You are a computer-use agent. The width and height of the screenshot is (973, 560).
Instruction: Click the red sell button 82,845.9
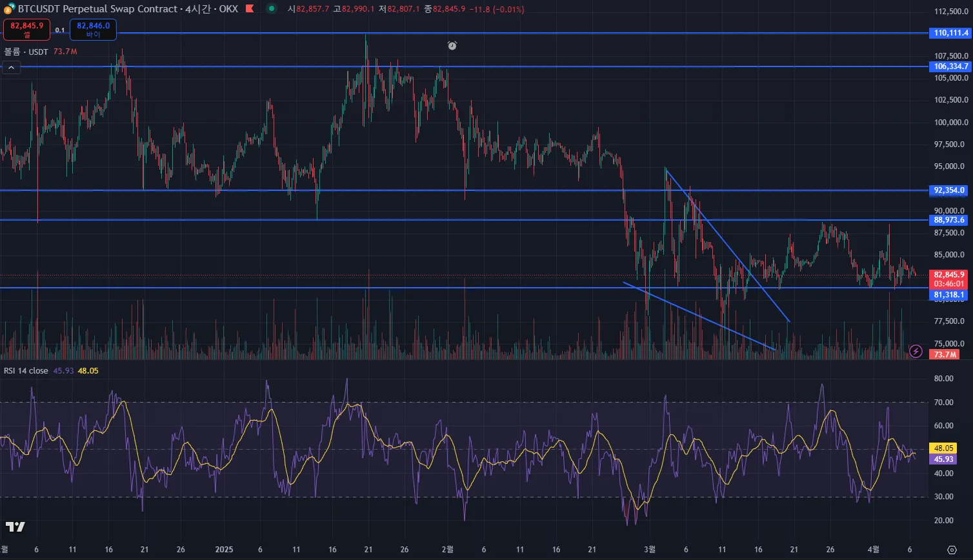[x=26, y=30]
